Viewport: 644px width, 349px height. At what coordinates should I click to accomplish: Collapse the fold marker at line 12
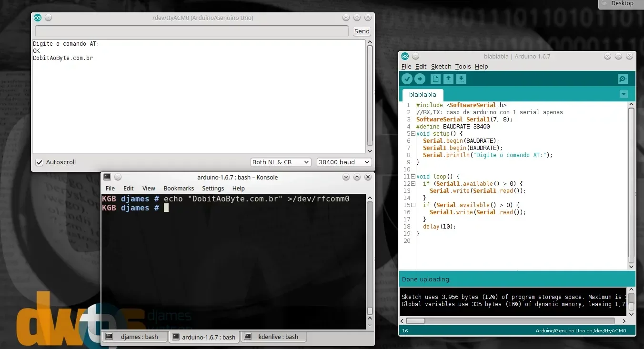pyautogui.click(x=413, y=184)
